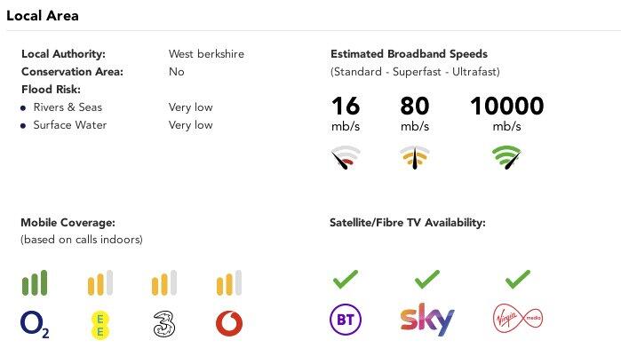This screenshot has width=621, height=364.
Task: Click the Sky provider logo
Action: [x=427, y=320]
